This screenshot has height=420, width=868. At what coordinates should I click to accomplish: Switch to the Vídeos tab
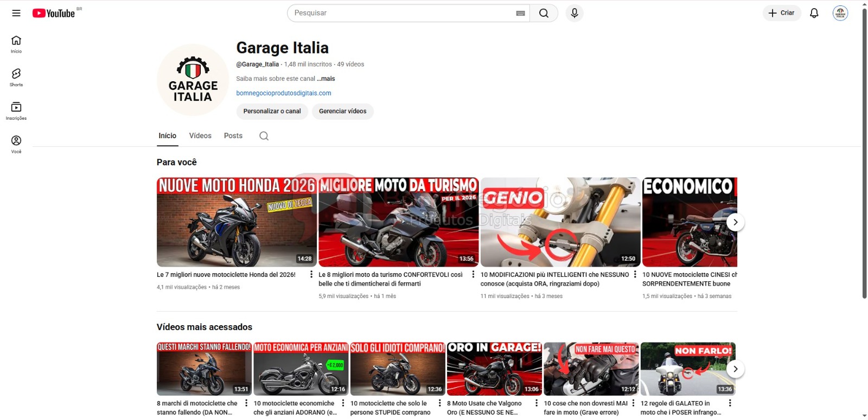(200, 136)
